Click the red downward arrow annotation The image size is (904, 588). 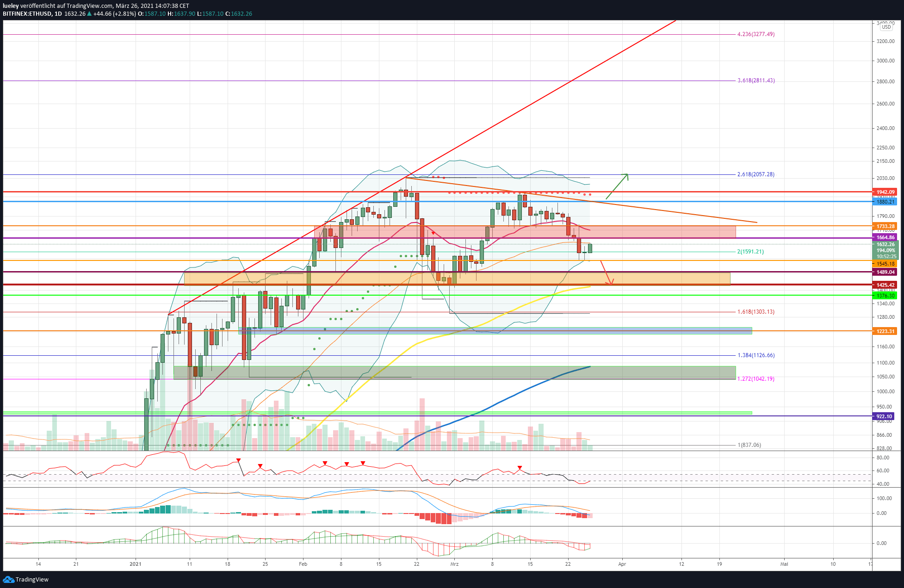(x=607, y=272)
